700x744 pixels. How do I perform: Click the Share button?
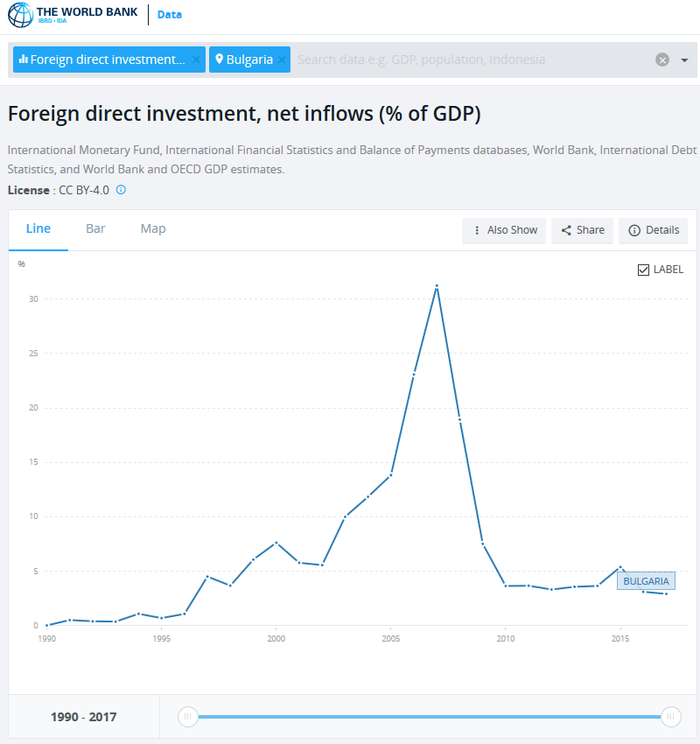582,230
